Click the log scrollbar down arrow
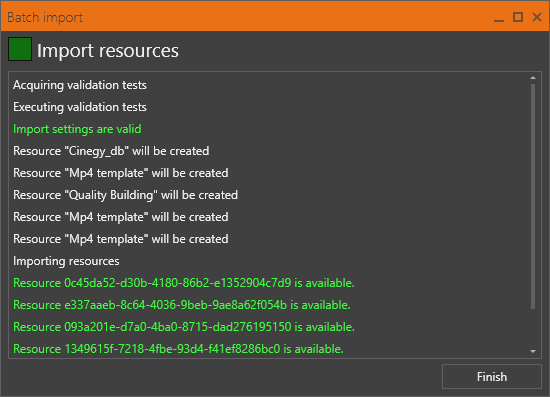The image size is (550, 397). [x=533, y=351]
